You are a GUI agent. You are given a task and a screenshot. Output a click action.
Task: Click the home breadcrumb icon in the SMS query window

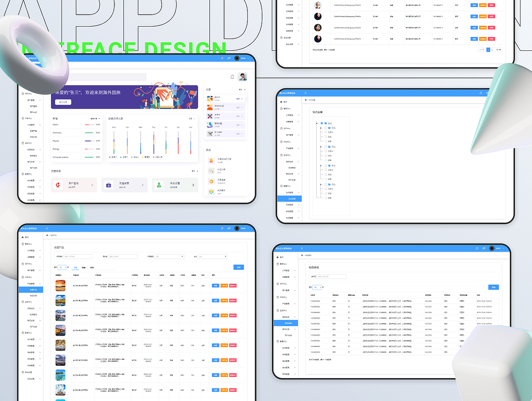tap(302, 255)
